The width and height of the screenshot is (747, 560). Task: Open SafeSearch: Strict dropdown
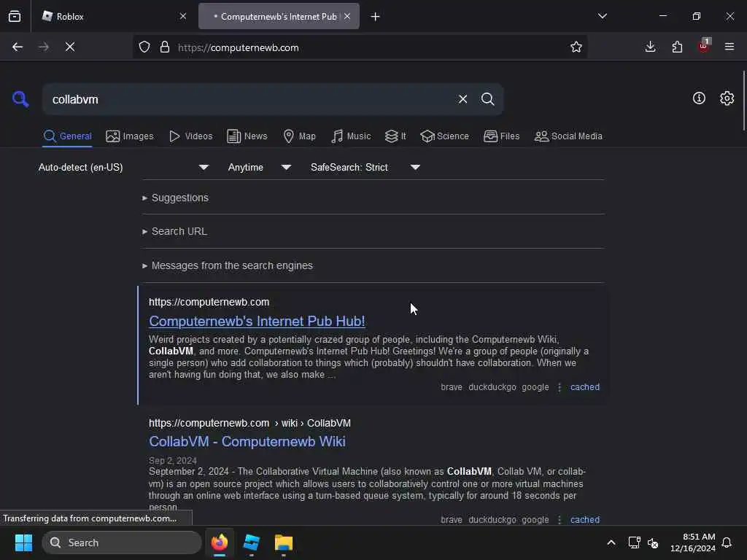[x=365, y=167]
